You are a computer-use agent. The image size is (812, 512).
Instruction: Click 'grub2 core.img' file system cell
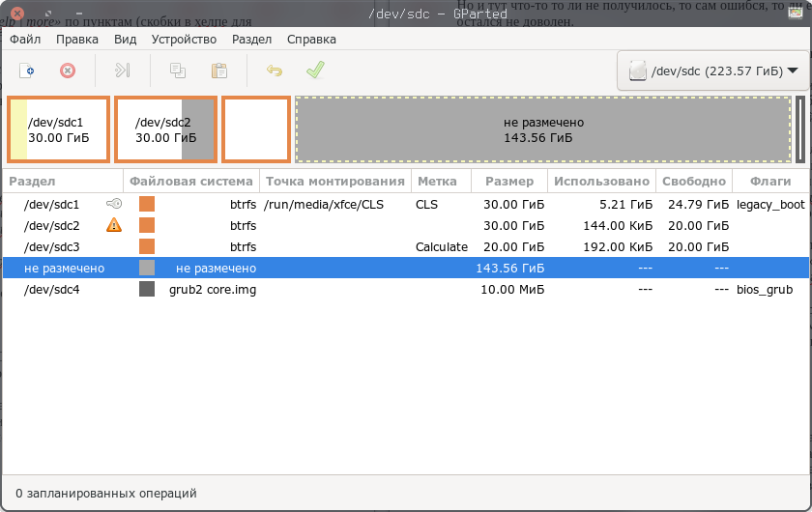pyautogui.click(x=213, y=290)
